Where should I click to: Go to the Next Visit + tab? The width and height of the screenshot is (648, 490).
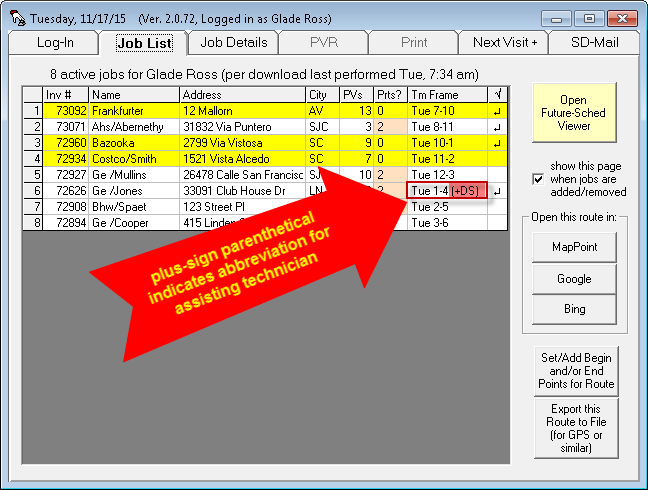[504, 42]
